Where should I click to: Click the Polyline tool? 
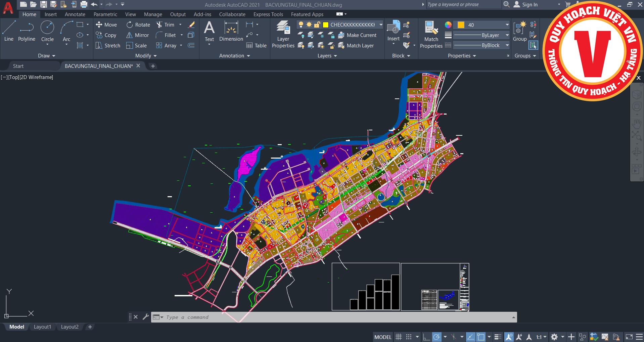27,31
